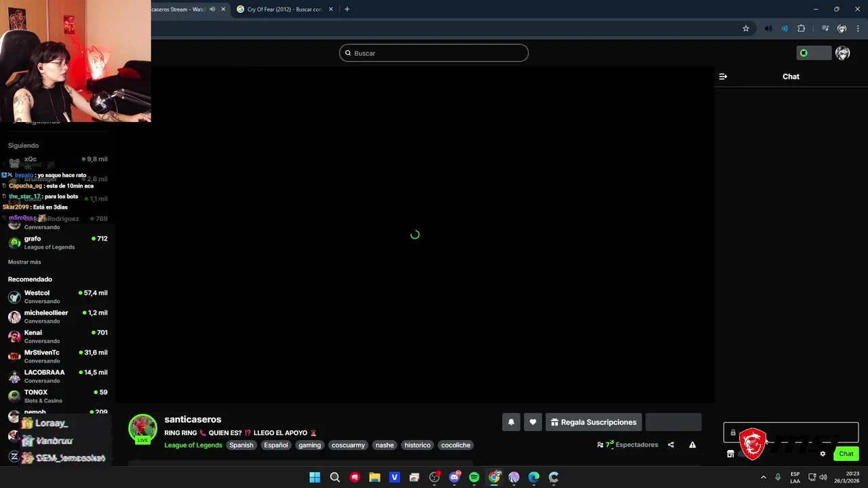Report stream via warning triangle icon
868x488 pixels.
pos(692,445)
